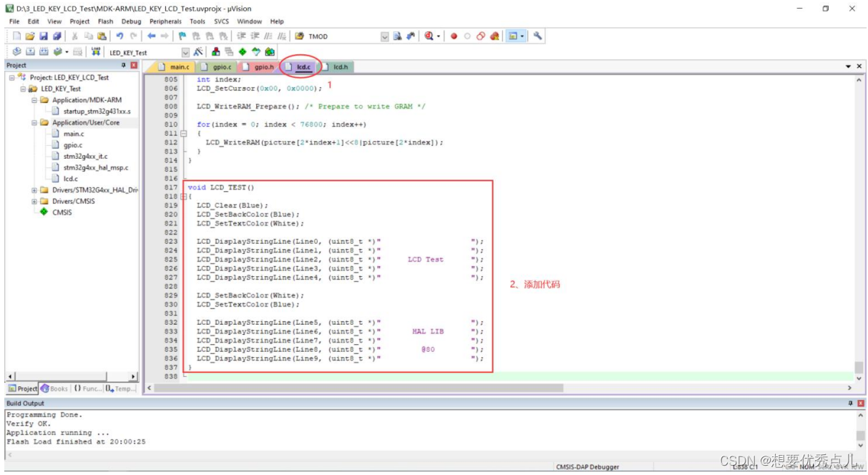Viewport: 868px width, 475px height.
Task: Click the Navigate Forwards arrow
Action: point(165,36)
